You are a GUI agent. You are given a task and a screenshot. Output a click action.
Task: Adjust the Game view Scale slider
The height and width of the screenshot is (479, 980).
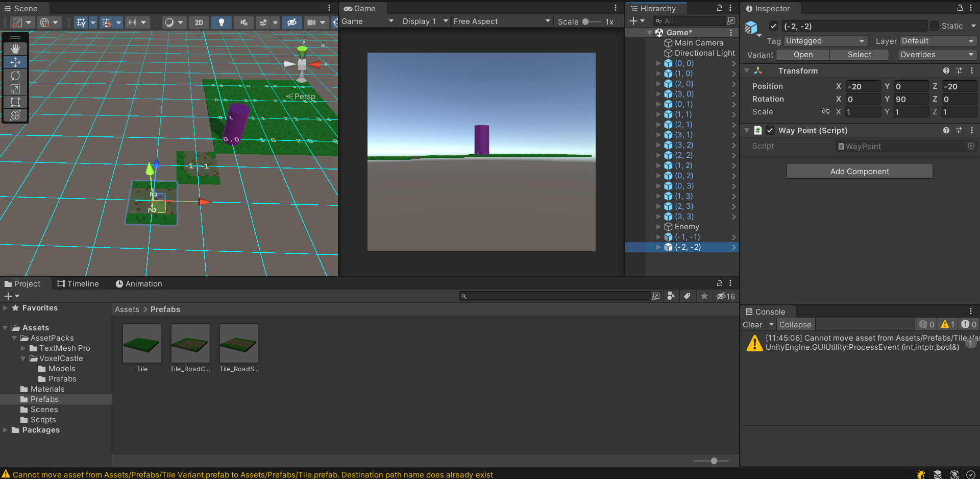coord(592,21)
